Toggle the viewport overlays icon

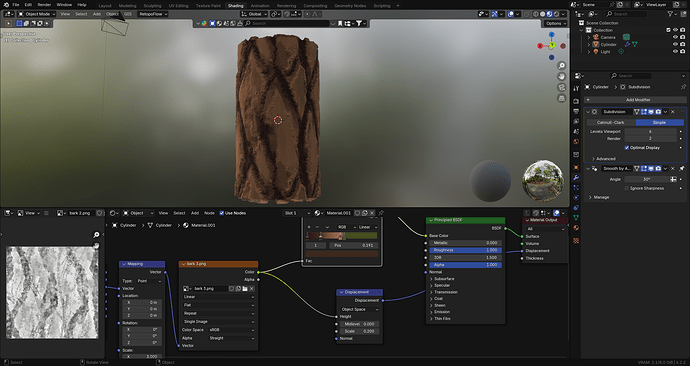point(511,14)
